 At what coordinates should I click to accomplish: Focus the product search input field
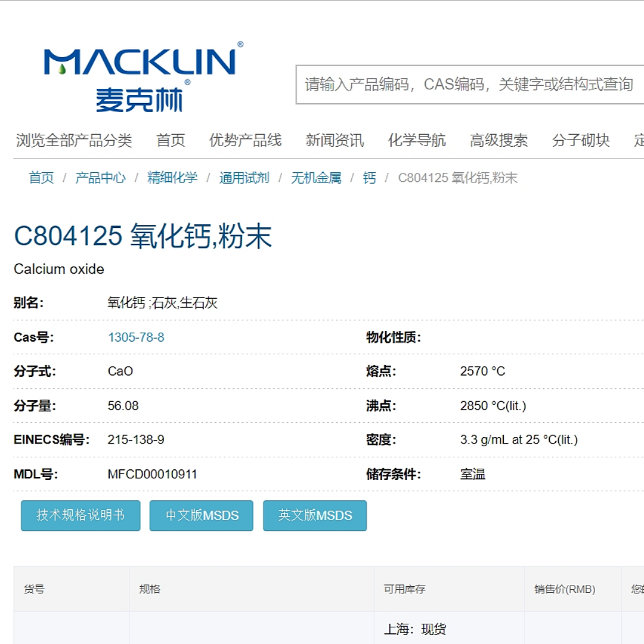click(470, 85)
